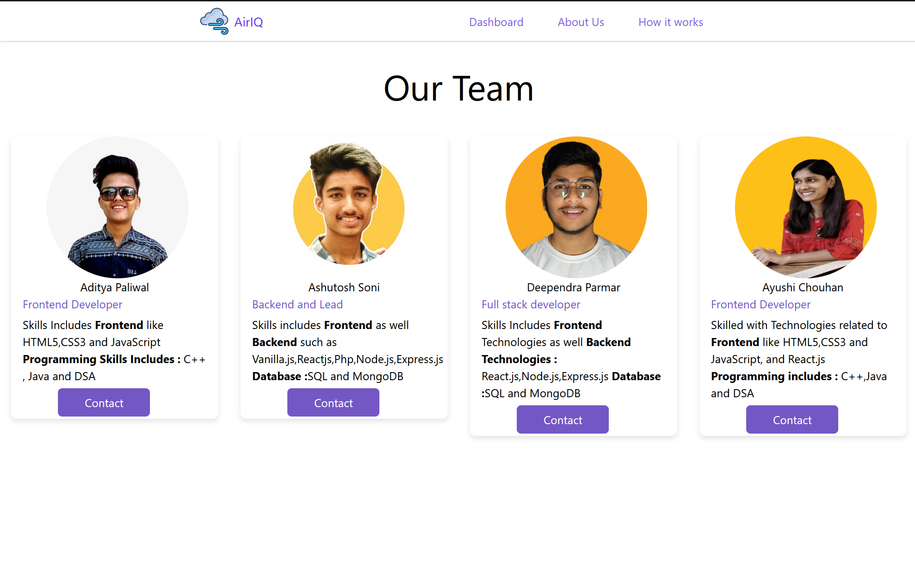Click Ashutosh Soni's Contact button
The image size is (915, 588).
point(333,403)
